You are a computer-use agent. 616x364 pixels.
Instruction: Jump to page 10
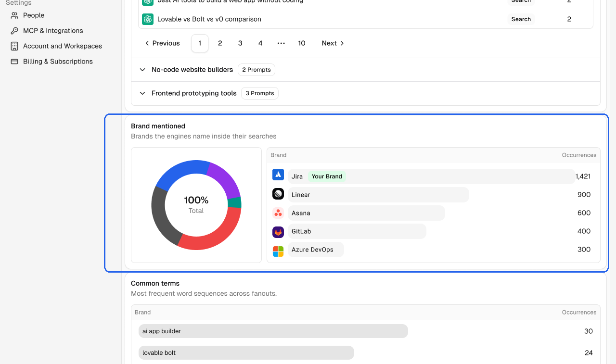point(302,43)
